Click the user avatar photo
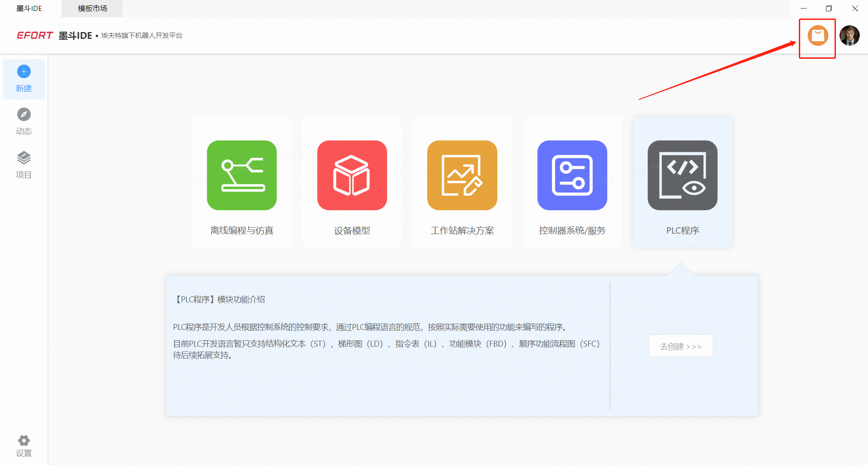This screenshot has height=465, width=868. pyautogui.click(x=849, y=36)
